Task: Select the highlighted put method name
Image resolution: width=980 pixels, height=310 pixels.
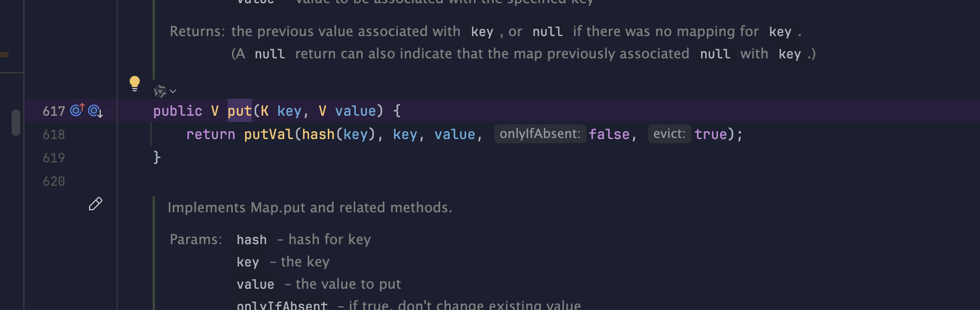Action: tap(240, 110)
